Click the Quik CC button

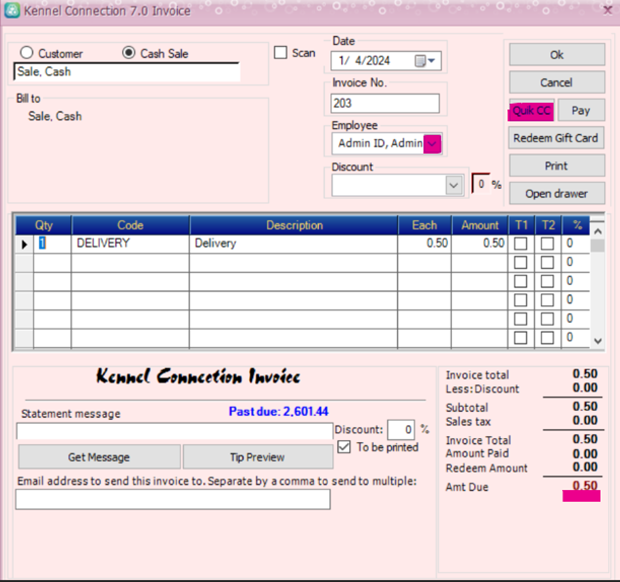tap(531, 110)
